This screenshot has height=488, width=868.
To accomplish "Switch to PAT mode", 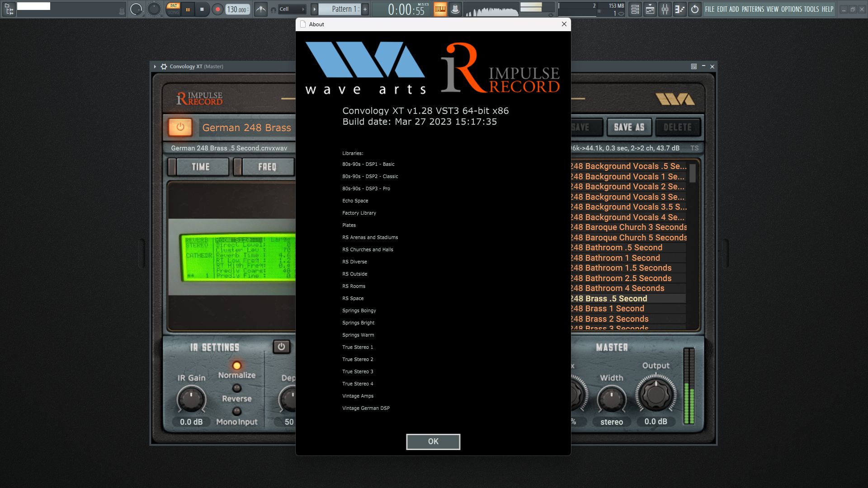I will 174,6.
